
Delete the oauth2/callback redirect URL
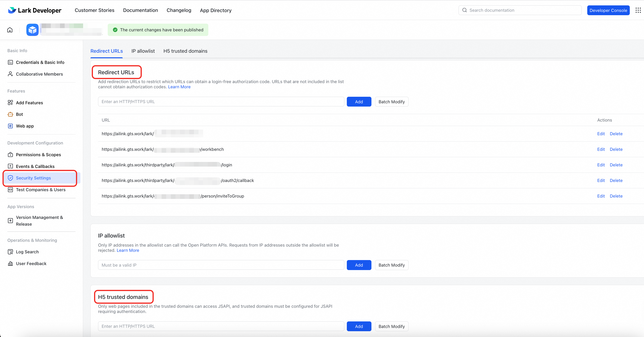pyautogui.click(x=616, y=180)
